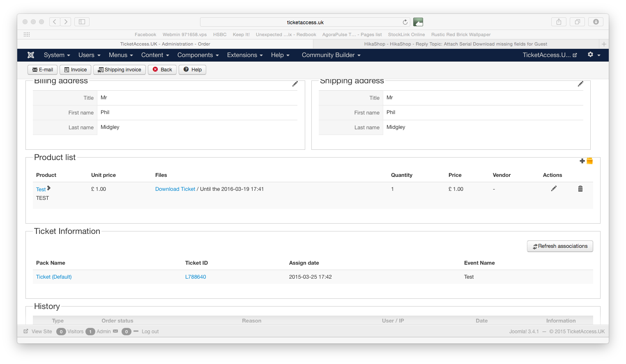Open Safari downloads

596,22
